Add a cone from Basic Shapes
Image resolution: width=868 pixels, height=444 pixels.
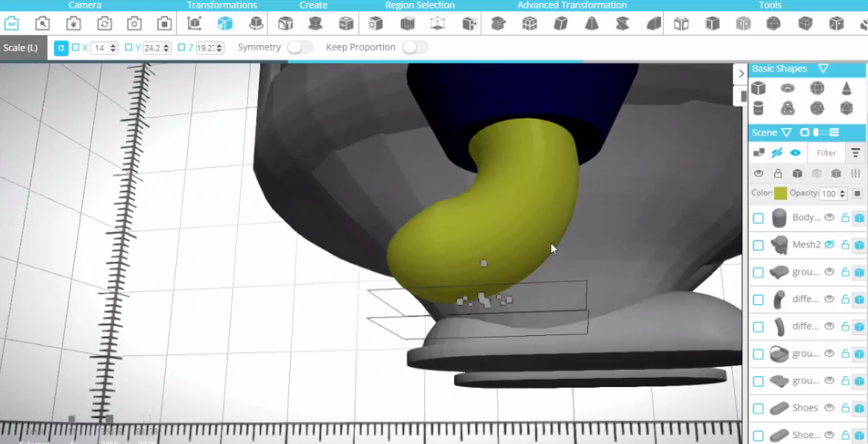pos(847,88)
